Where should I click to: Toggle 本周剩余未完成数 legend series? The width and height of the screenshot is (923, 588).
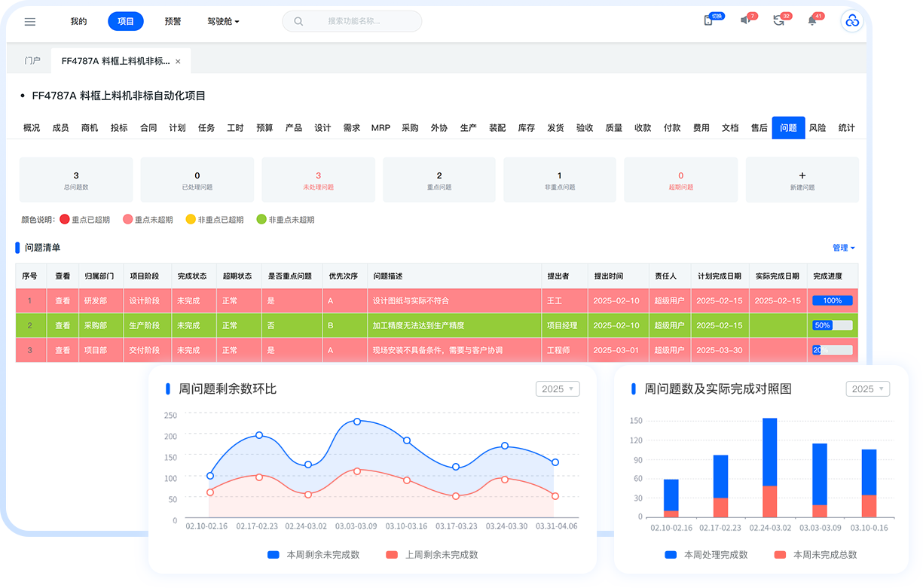click(x=313, y=555)
